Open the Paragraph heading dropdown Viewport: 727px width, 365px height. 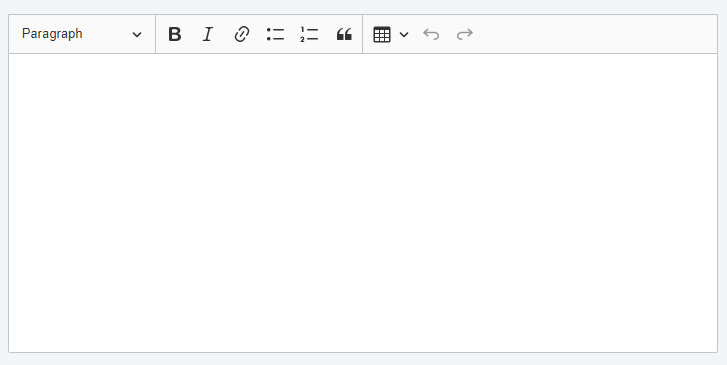[82, 34]
